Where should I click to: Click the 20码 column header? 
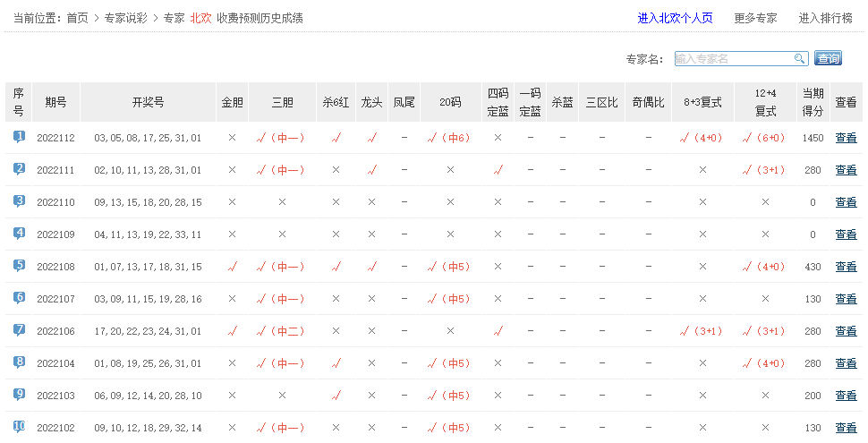450,102
